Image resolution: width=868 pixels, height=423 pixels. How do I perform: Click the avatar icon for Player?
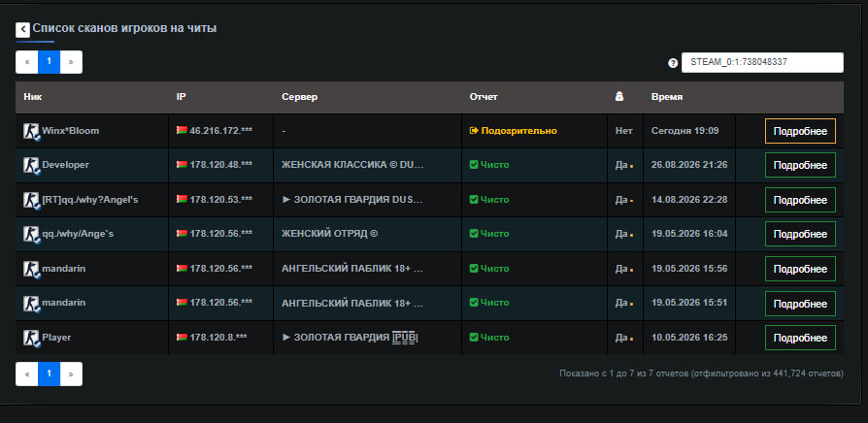coord(31,338)
